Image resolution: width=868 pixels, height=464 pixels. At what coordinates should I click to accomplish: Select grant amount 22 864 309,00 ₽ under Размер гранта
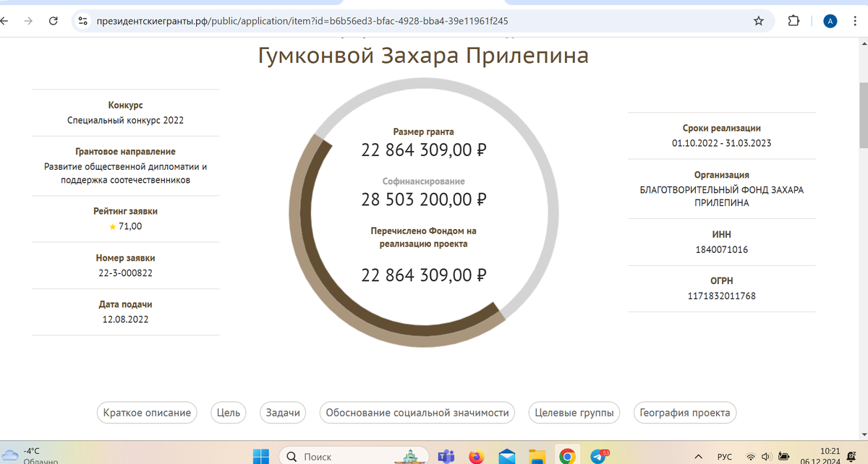pyautogui.click(x=423, y=150)
